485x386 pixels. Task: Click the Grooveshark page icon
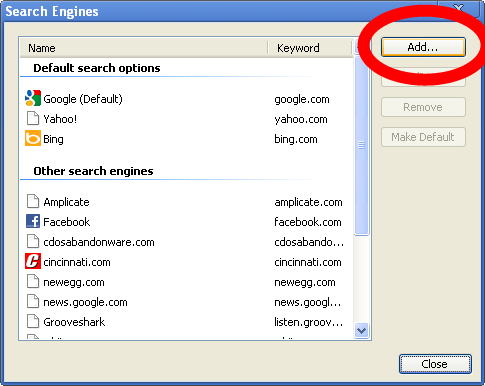(33, 322)
